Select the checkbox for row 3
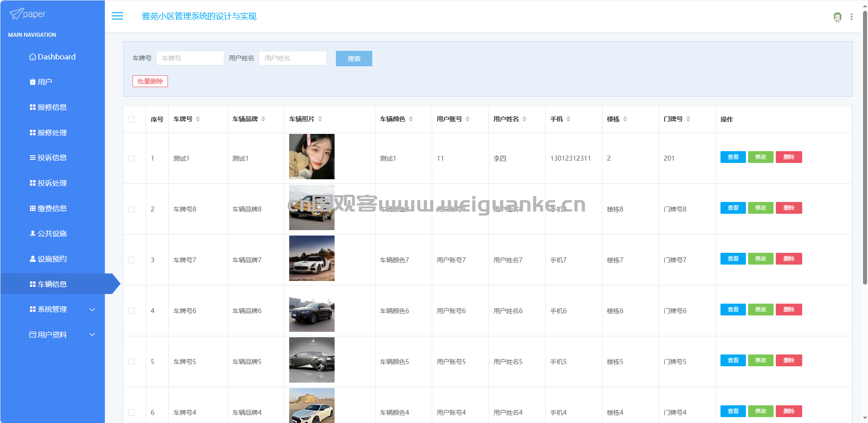868x423 pixels. [131, 260]
